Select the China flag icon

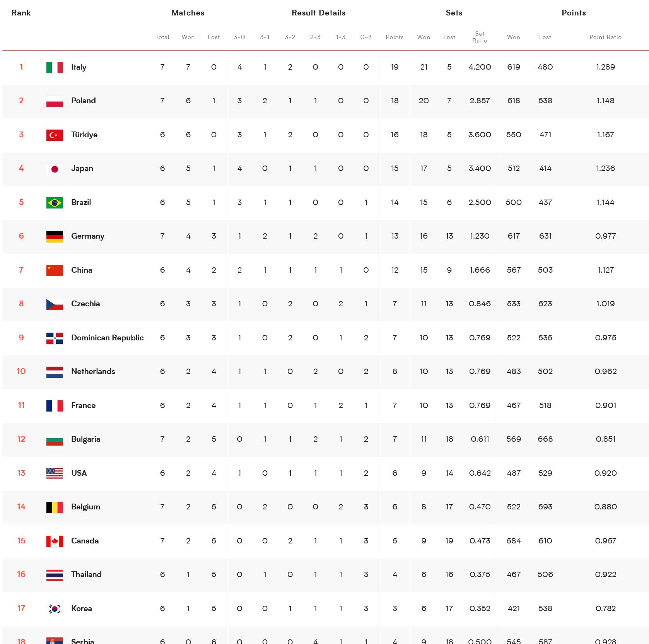[55, 270]
